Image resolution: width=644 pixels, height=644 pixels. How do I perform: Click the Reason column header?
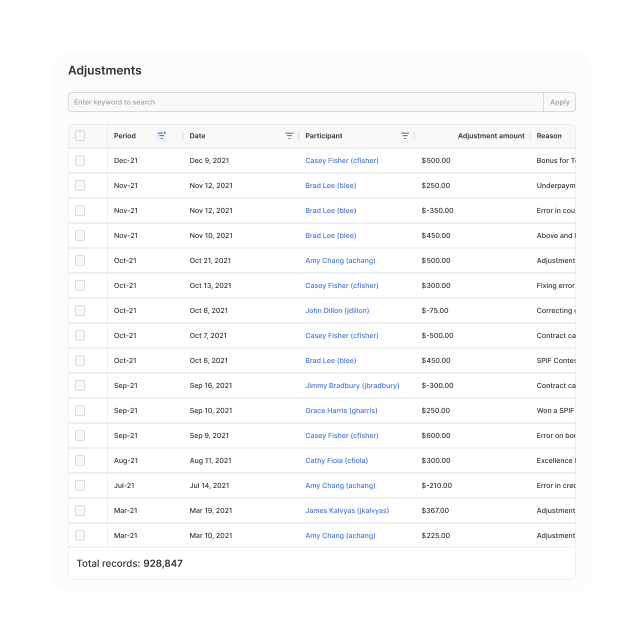coord(549,135)
